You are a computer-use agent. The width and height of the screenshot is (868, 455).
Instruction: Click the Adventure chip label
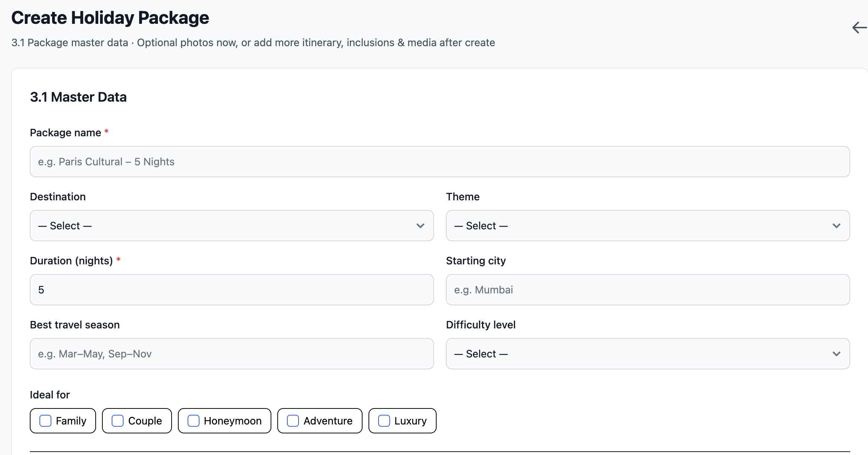click(x=328, y=421)
